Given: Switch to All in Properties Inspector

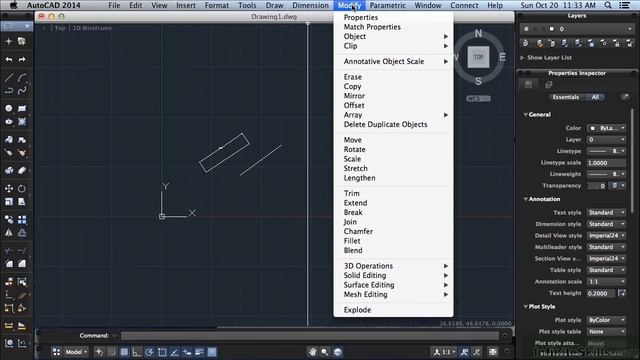Looking at the screenshot, I should 595,97.
